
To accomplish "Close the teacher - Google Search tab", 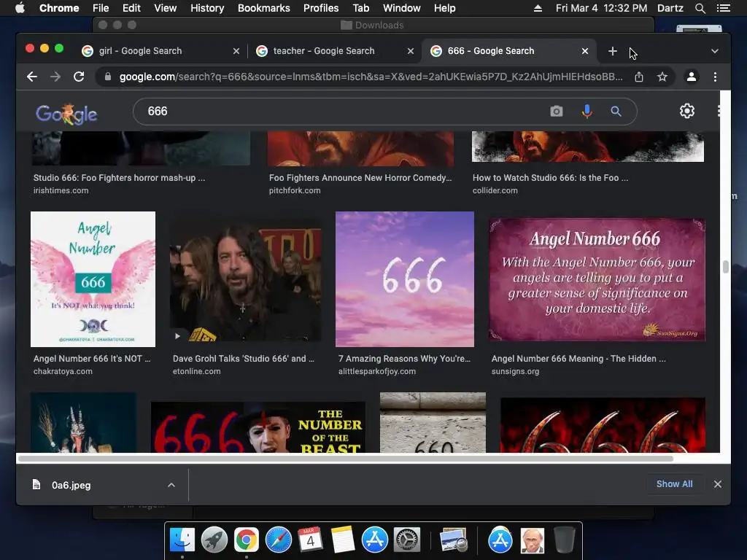I will click(x=410, y=51).
